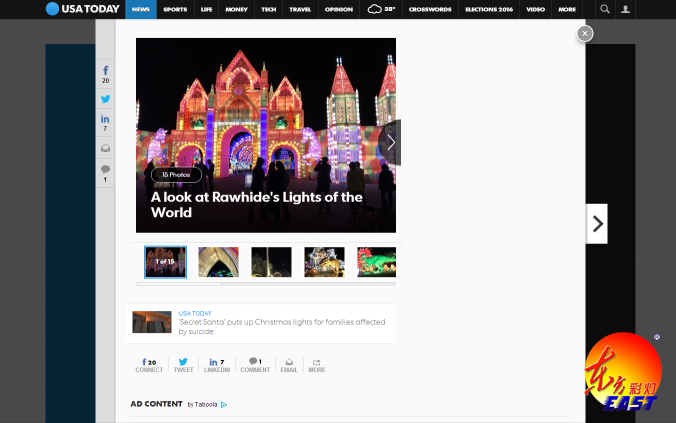The image size is (676, 423).
Task: Click the email envelope icon in sidebar
Action: click(105, 148)
